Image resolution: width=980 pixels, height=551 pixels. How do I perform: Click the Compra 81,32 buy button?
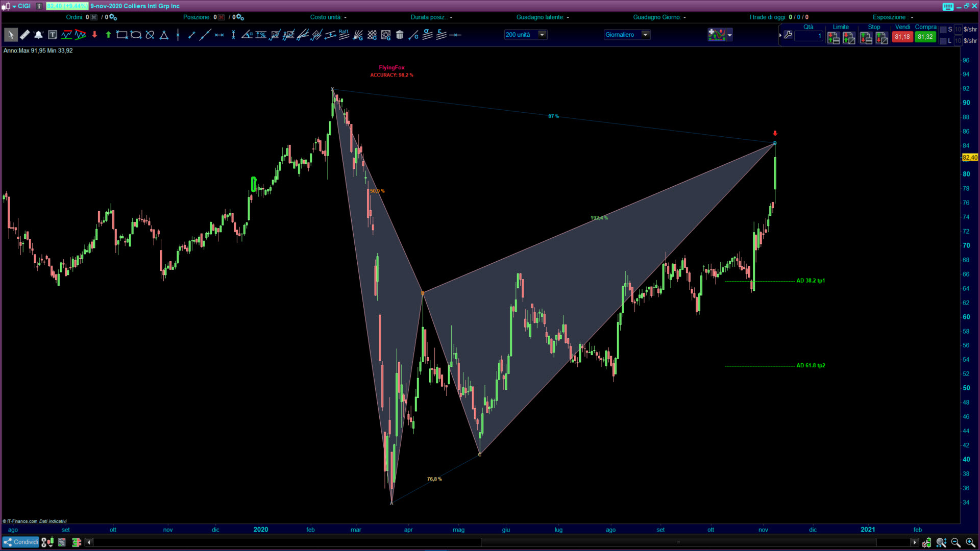(x=925, y=37)
